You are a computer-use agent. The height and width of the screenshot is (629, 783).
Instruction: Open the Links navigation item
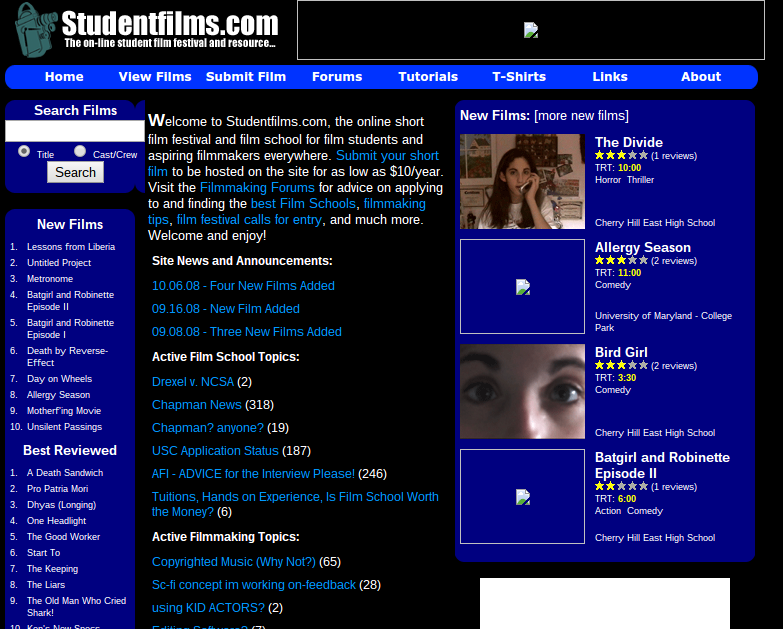(610, 77)
